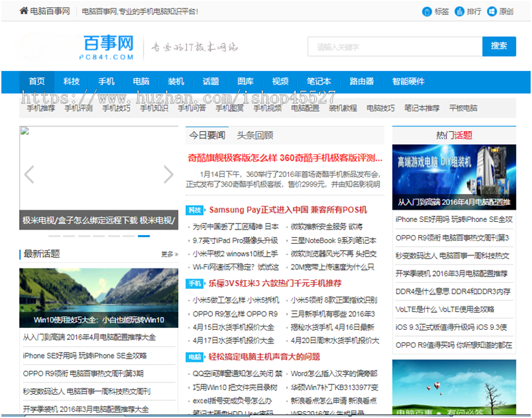Select the active blue carousel indicator
Screen dimensions: 532x418
pos(144,236)
